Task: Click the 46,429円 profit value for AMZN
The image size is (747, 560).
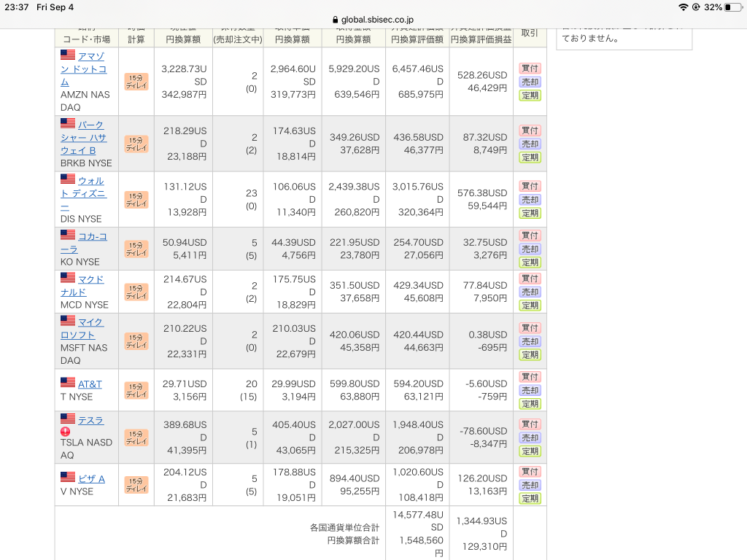Action: [x=487, y=88]
